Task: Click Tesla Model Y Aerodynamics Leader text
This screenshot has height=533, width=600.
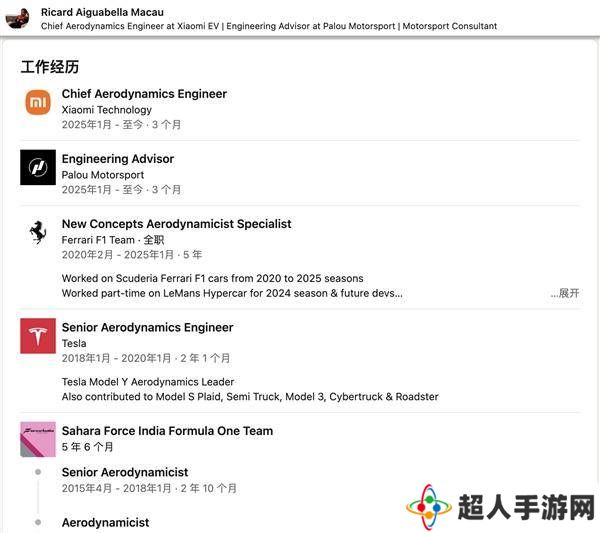Action: 148,382
